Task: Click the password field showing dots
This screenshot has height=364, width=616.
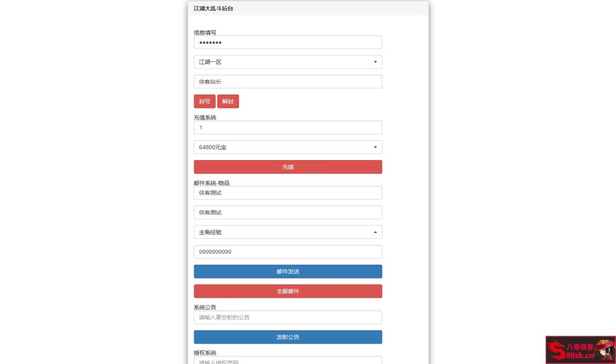Action: (288, 42)
